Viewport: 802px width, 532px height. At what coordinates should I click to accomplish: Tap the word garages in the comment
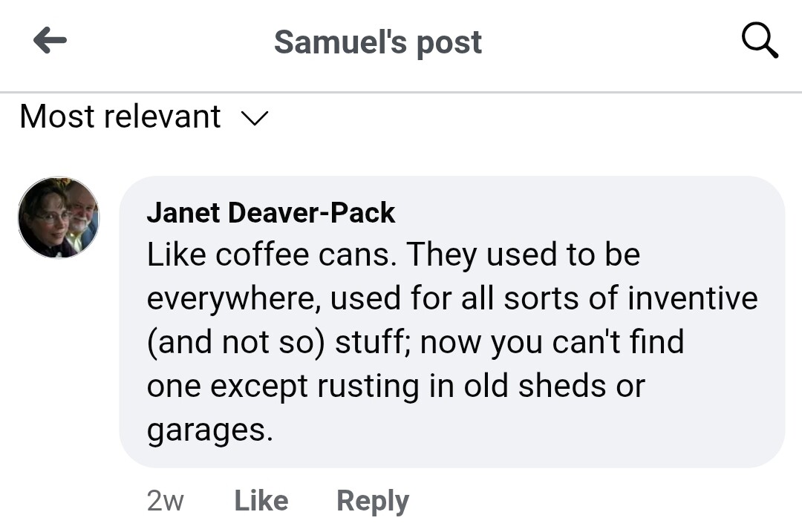[x=209, y=430]
